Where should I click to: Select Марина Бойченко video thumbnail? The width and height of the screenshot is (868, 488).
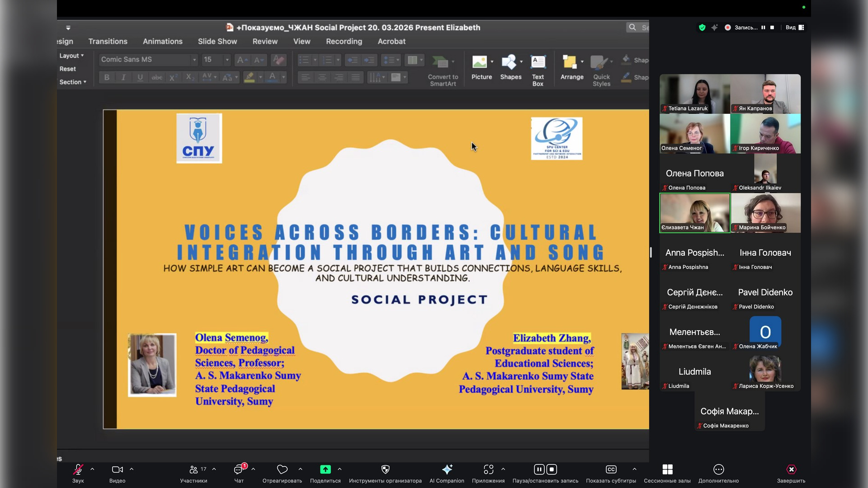(765, 213)
